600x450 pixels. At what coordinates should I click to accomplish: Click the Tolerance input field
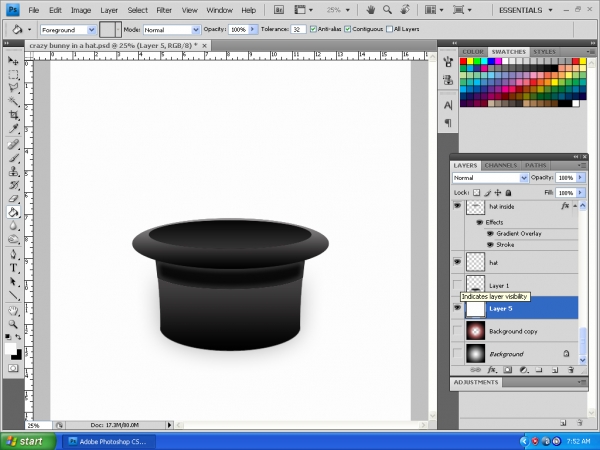point(298,29)
